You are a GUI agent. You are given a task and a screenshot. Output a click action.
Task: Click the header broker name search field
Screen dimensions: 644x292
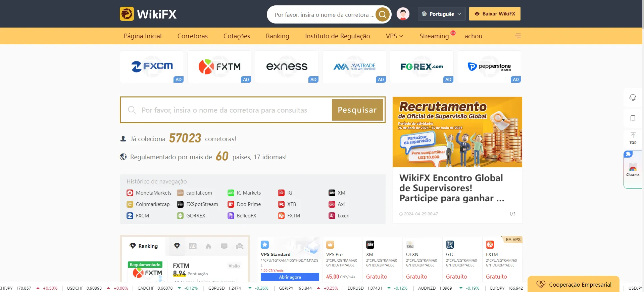click(x=325, y=15)
